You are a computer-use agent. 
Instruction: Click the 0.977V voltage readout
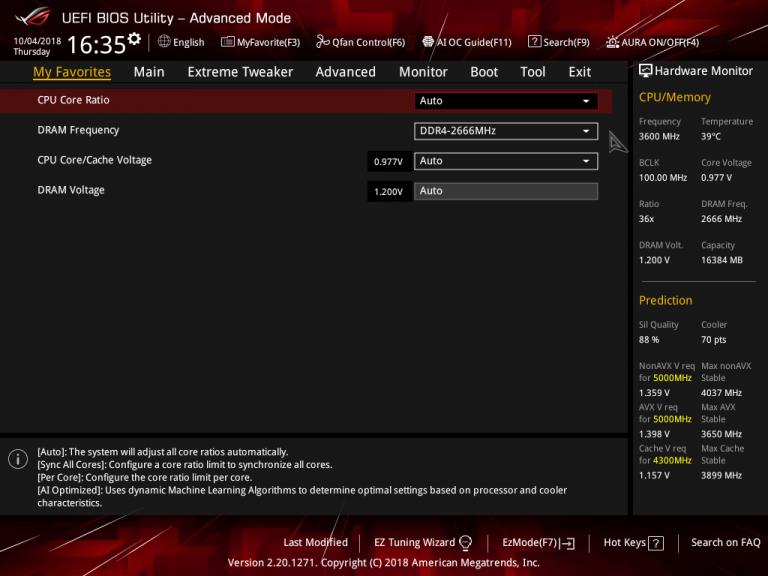pyautogui.click(x=388, y=162)
